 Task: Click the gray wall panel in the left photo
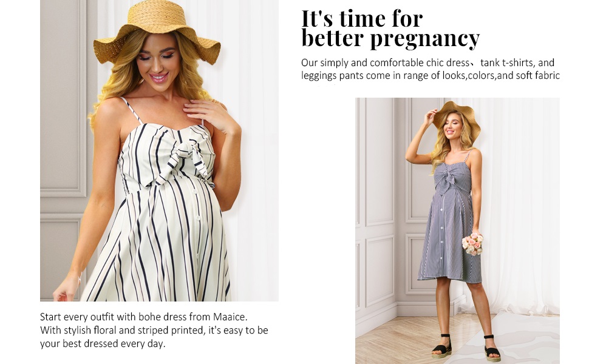point(64,98)
